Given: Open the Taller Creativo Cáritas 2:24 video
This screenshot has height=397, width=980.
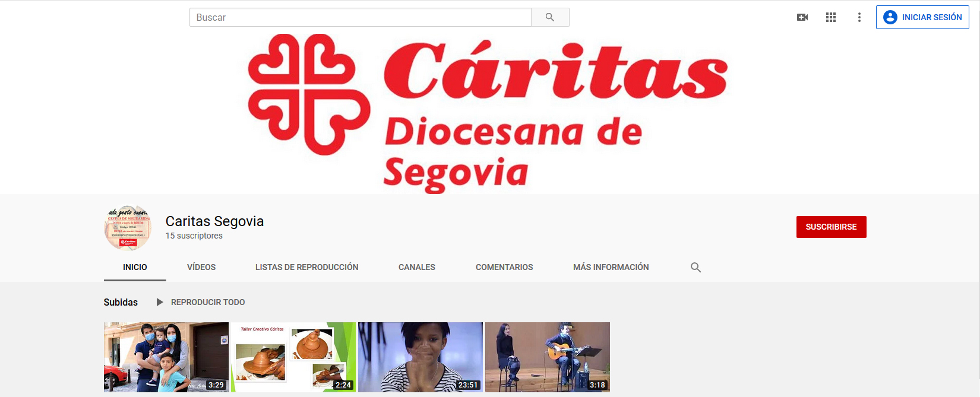Looking at the screenshot, I should tap(293, 357).
